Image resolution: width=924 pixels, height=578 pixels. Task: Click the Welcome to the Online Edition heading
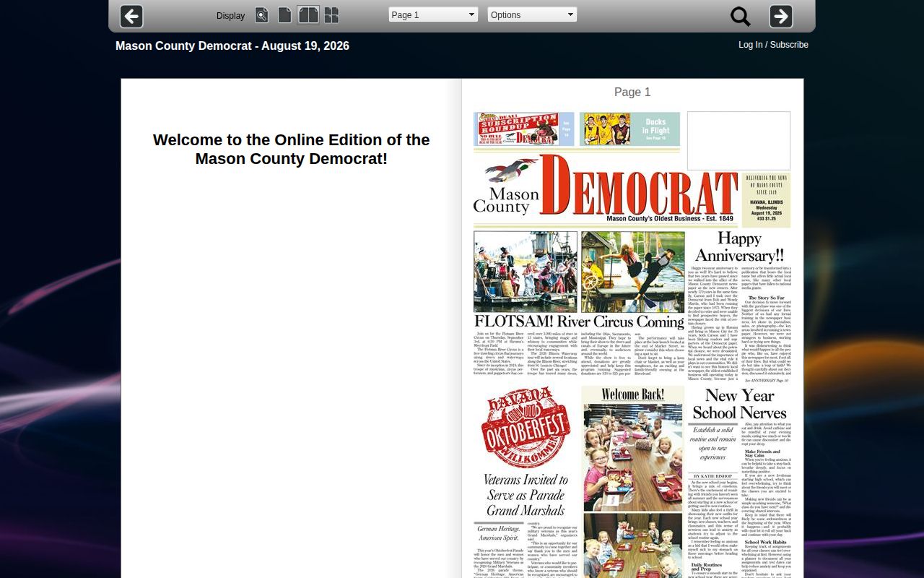292,150
